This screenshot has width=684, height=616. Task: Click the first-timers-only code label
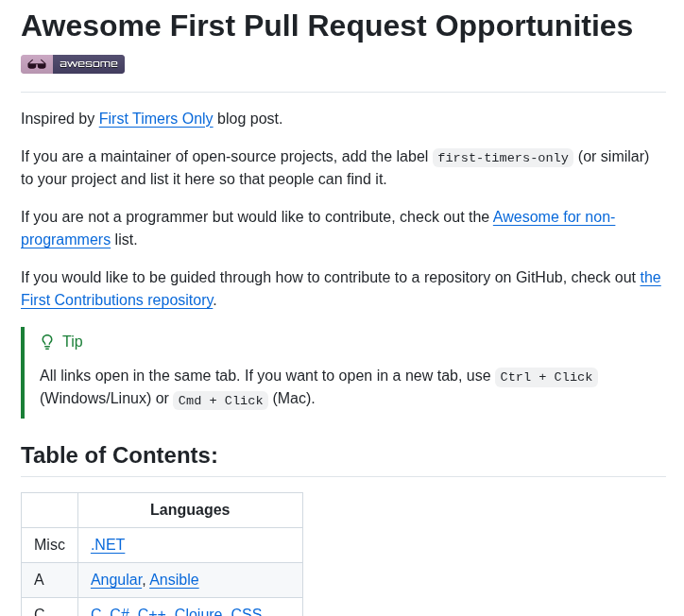tap(503, 158)
